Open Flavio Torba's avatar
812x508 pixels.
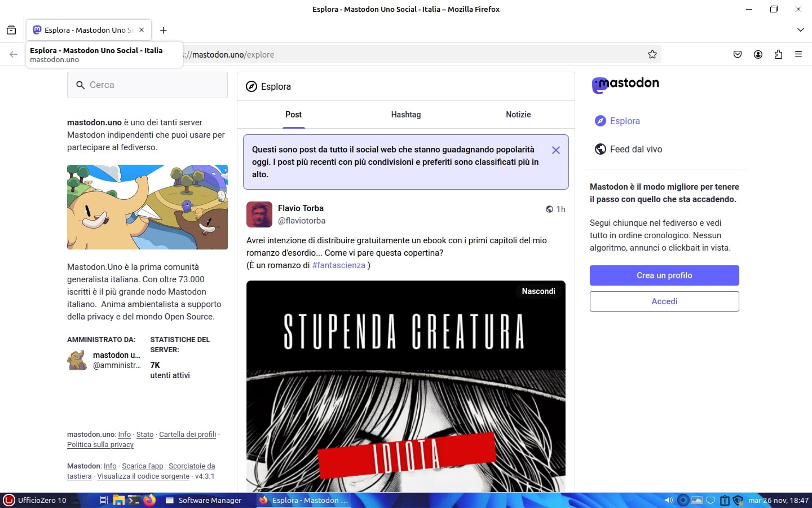[259, 214]
